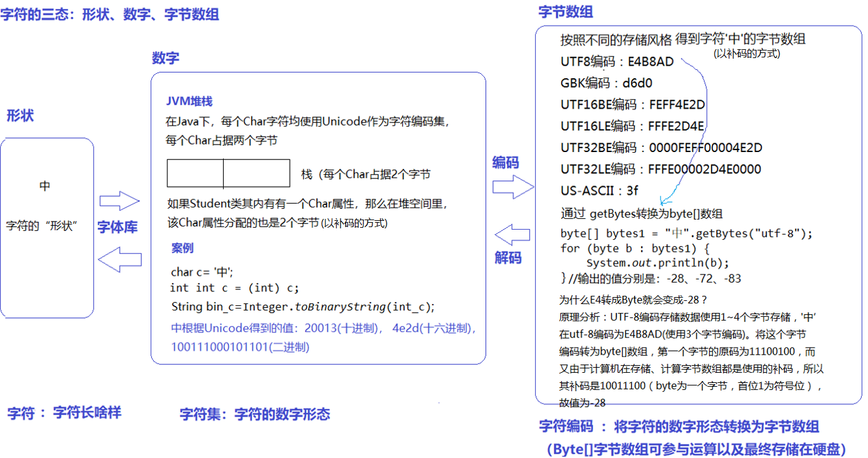Click the 形状 heading
868x458 pixels.
(20, 115)
